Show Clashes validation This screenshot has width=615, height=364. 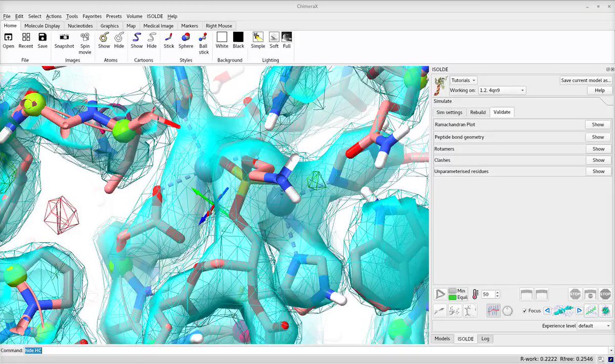(598, 160)
